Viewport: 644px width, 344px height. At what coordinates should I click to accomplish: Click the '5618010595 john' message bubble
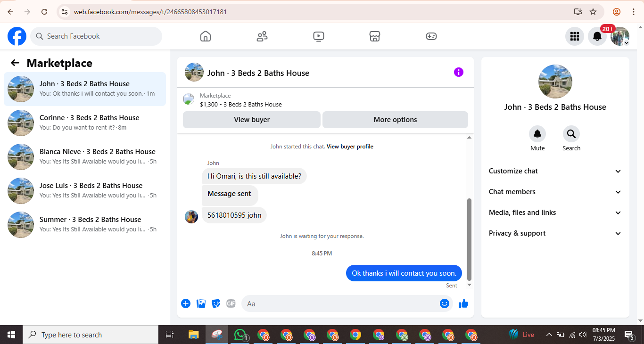coord(234,215)
